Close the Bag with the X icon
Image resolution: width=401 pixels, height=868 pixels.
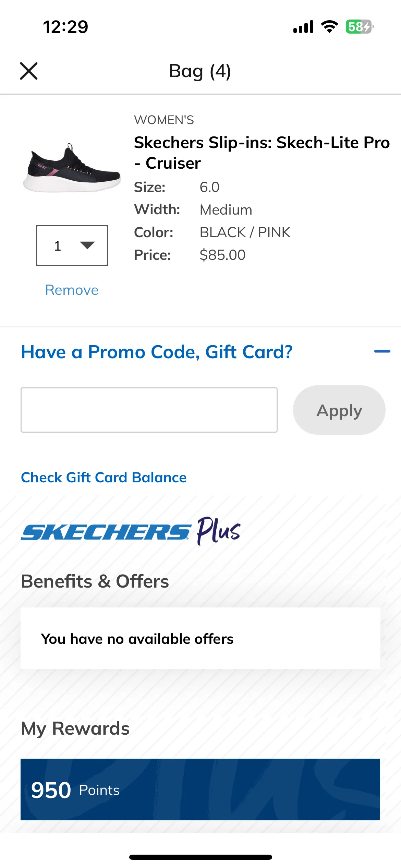29,71
